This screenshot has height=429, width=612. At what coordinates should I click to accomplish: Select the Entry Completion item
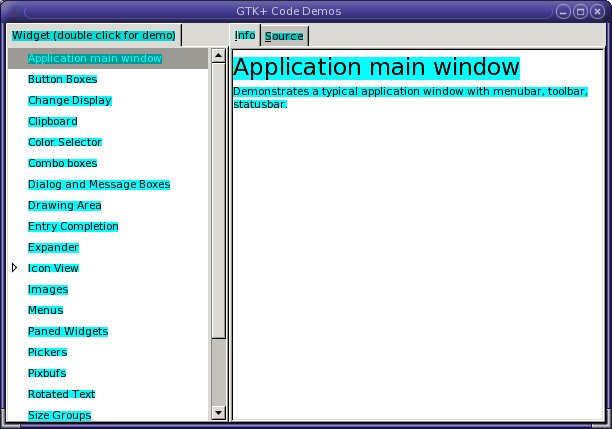(73, 226)
